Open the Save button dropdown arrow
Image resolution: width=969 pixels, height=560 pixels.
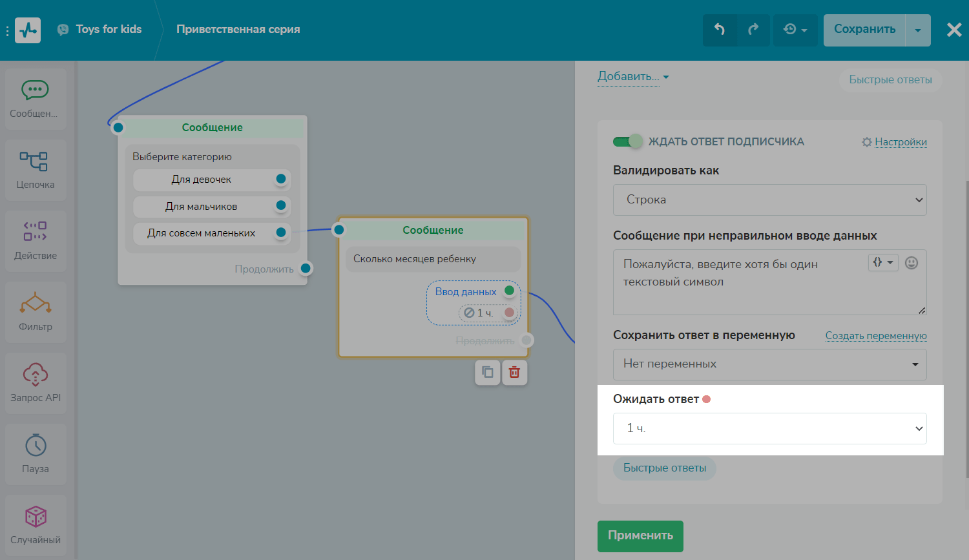(x=917, y=30)
